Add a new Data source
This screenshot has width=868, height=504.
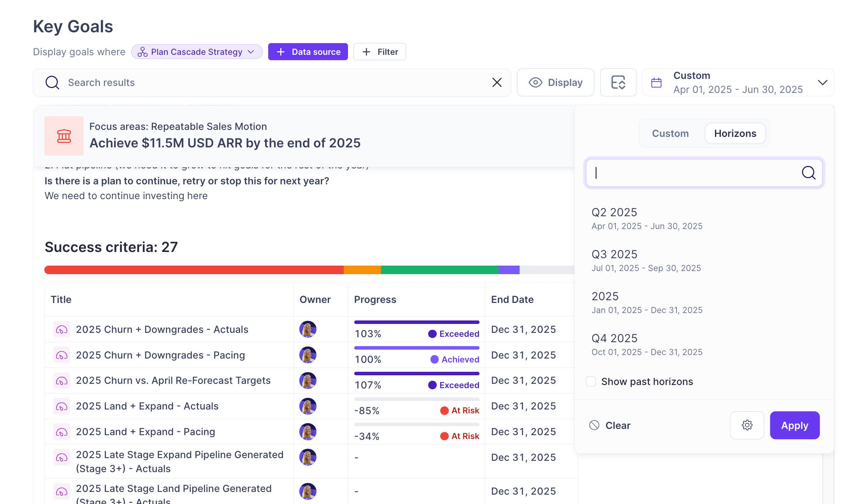308,52
